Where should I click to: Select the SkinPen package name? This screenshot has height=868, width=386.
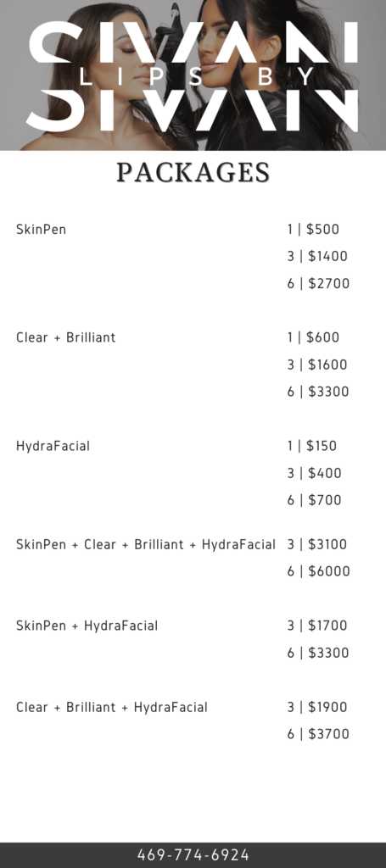41,229
